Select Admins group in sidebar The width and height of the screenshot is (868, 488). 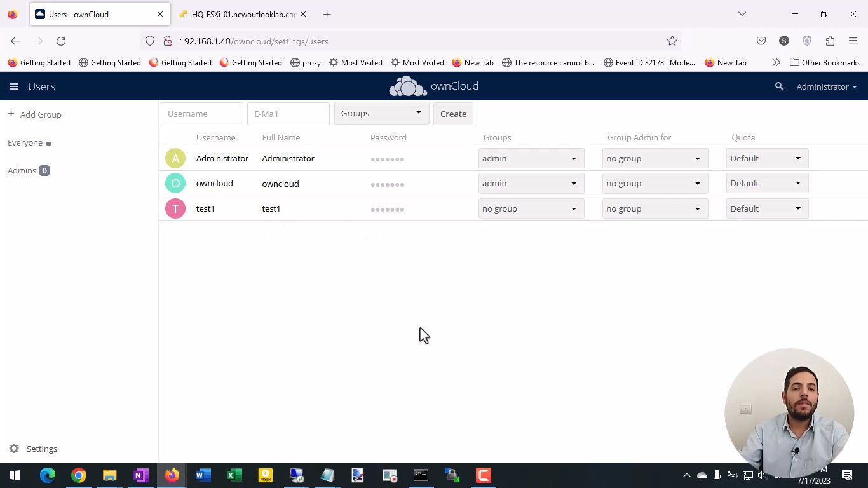[x=22, y=170]
